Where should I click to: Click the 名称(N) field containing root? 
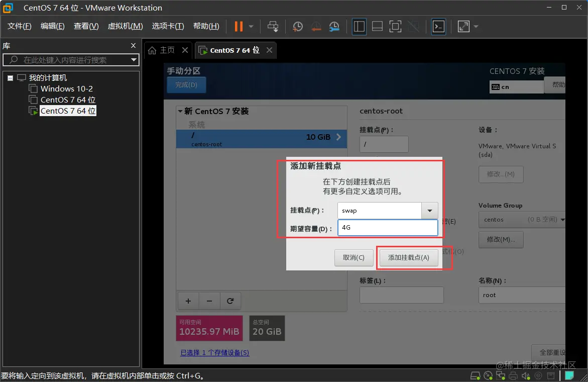click(x=522, y=295)
